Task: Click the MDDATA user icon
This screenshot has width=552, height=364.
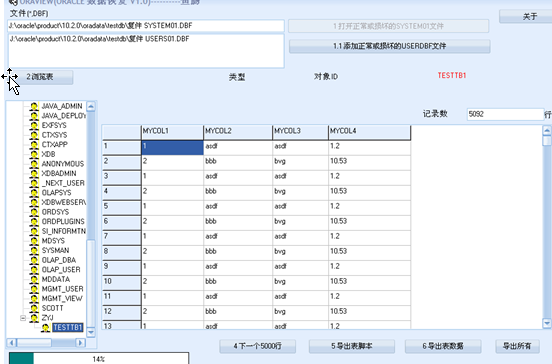Action: pos(34,279)
